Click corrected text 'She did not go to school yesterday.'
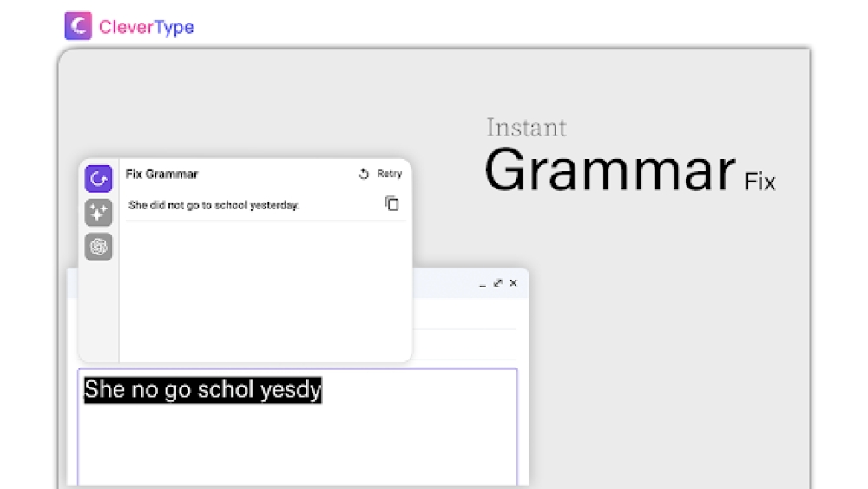This screenshot has height=489, width=868. pyautogui.click(x=214, y=206)
